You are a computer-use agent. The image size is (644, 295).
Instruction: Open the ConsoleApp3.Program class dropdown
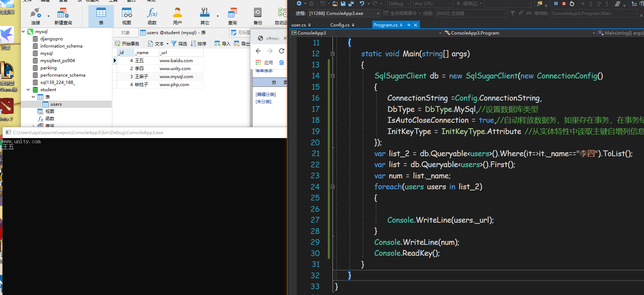click(520, 33)
